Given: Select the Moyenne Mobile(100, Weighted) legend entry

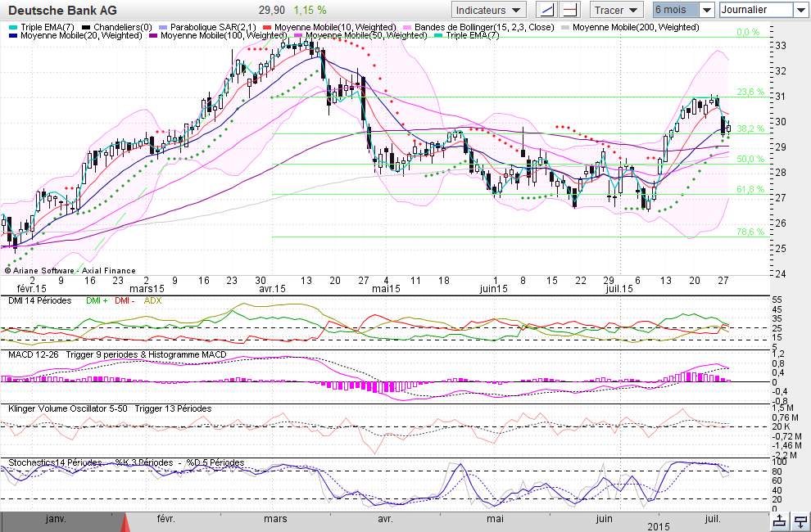Looking at the screenshot, I should [x=218, y=36].
